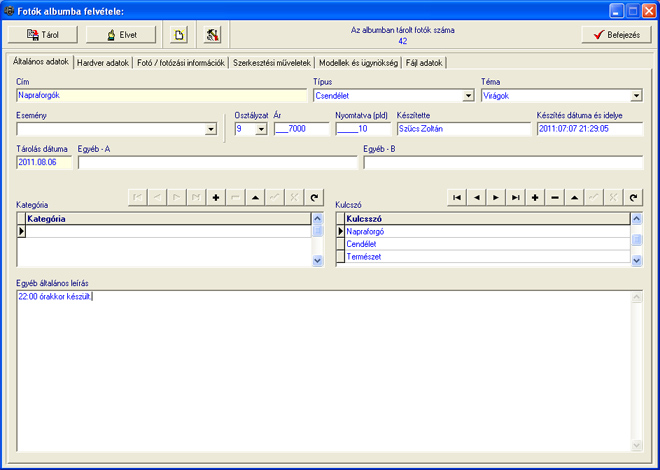
Task: Switch to the Szerkesztési műveletek tab
Action: tap(272, 63)
